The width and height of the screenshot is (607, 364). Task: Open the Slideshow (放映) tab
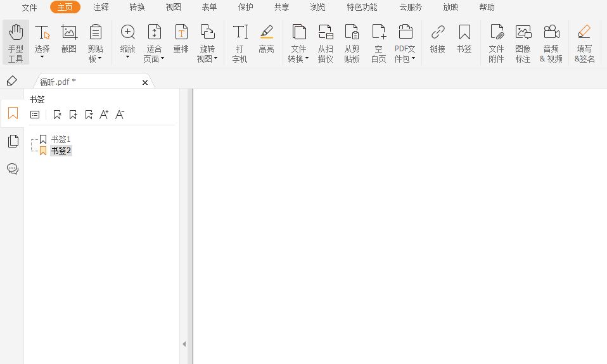450,8
